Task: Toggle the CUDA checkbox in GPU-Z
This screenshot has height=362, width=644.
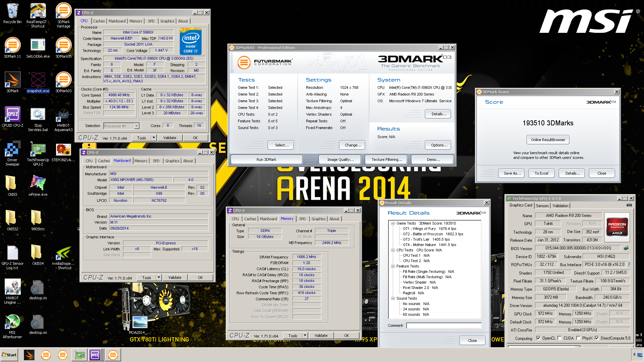Action: [x=559, y=338]
